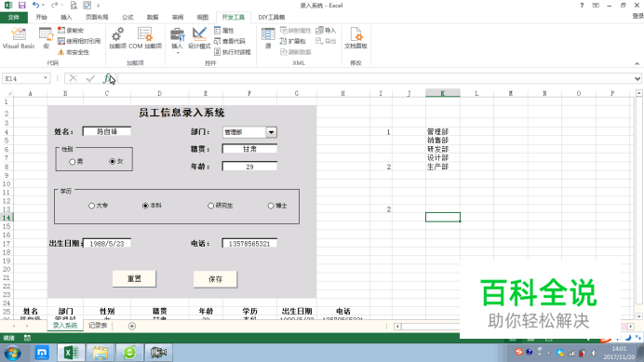Save the workbook from quick access toolbar
644x362 pixels.
[x=21, y=6]
